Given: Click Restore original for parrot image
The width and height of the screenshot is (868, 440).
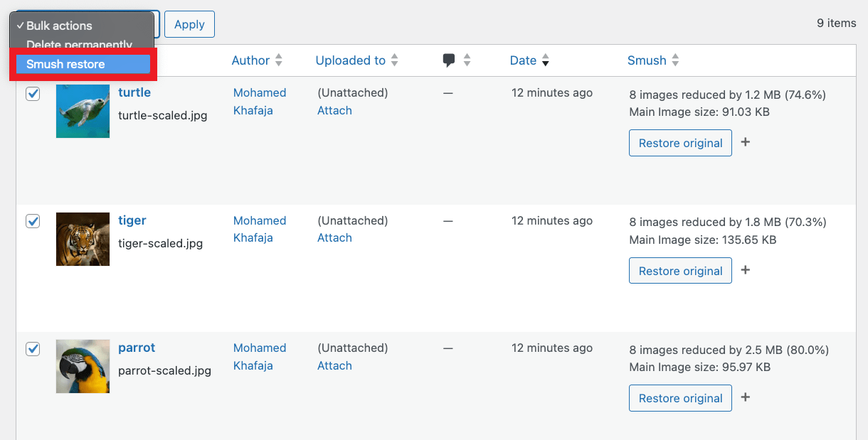Looking at the screenshot, I should click(x=680, y=398).
